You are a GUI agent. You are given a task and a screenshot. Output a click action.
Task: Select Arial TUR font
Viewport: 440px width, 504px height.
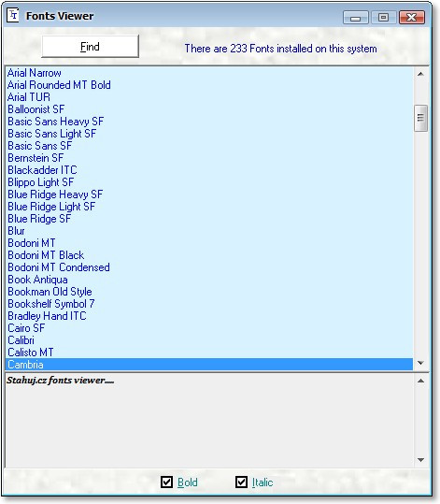point(209,97)
